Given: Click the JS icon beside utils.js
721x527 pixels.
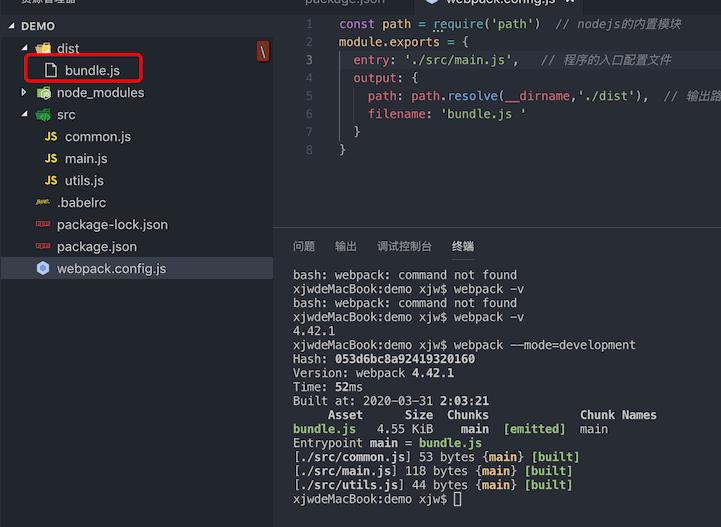Looking at the screenshot, I should tap(51, 180).
